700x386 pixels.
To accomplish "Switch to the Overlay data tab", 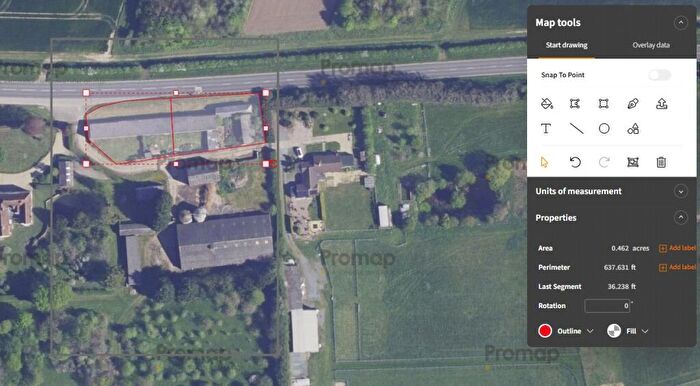I will tap(650, 45).
